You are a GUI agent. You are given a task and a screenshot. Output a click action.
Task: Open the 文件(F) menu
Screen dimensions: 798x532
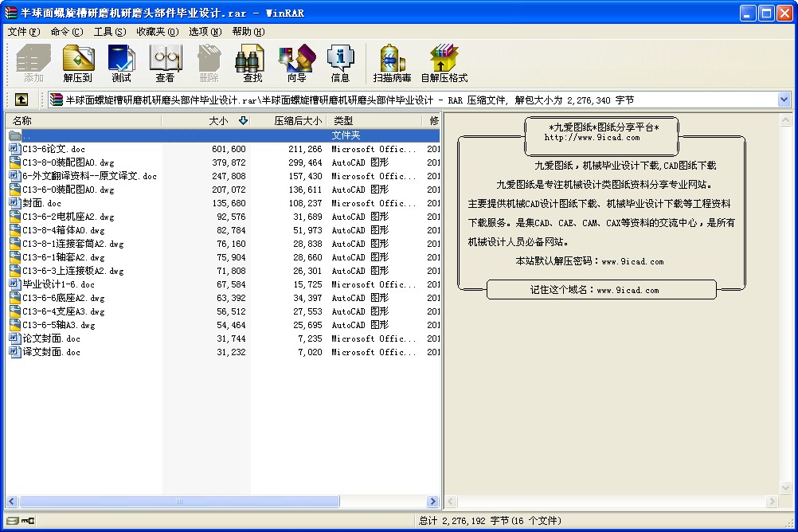(23, 32)
